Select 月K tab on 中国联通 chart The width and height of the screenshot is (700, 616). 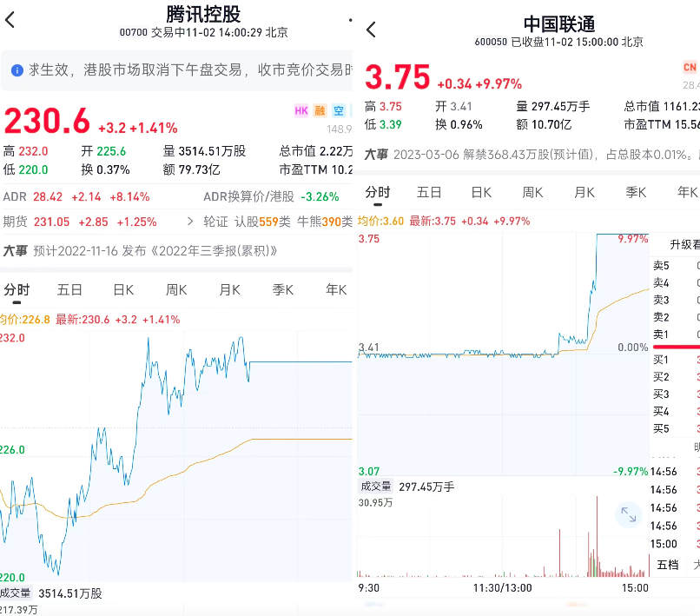point(584,192)
